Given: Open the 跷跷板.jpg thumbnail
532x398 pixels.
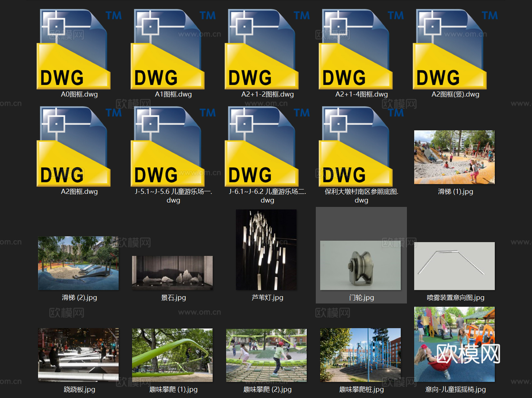Looking at the screenshot, I should coord(78,355).
